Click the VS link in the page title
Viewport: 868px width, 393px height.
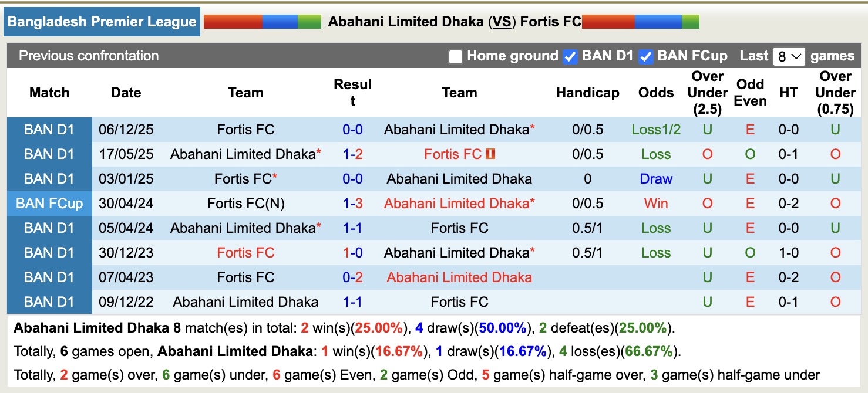(x=501, y=22)
